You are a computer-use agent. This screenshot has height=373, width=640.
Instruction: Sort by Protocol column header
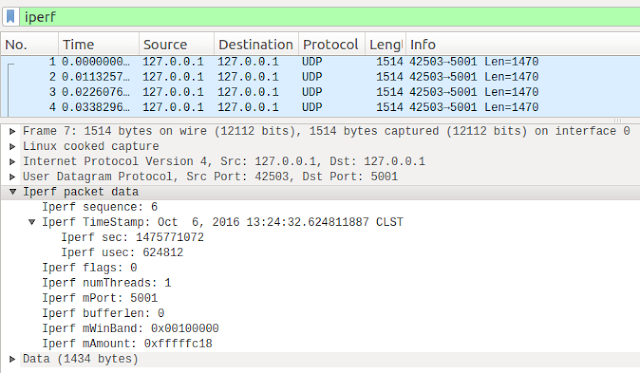point(331,44)
